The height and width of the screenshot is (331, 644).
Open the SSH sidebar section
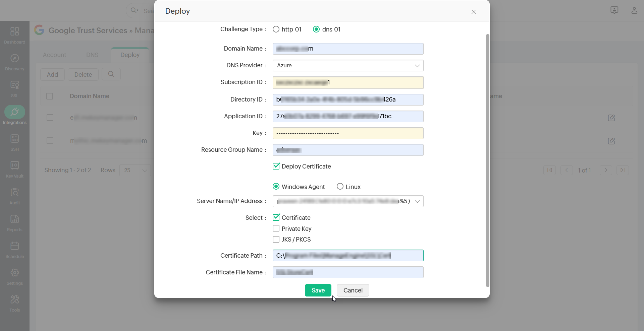coord(14,143)
